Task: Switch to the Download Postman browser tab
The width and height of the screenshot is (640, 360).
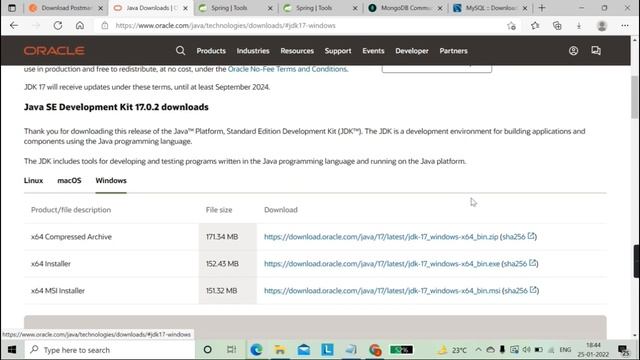Action: (x=67, y=8)
